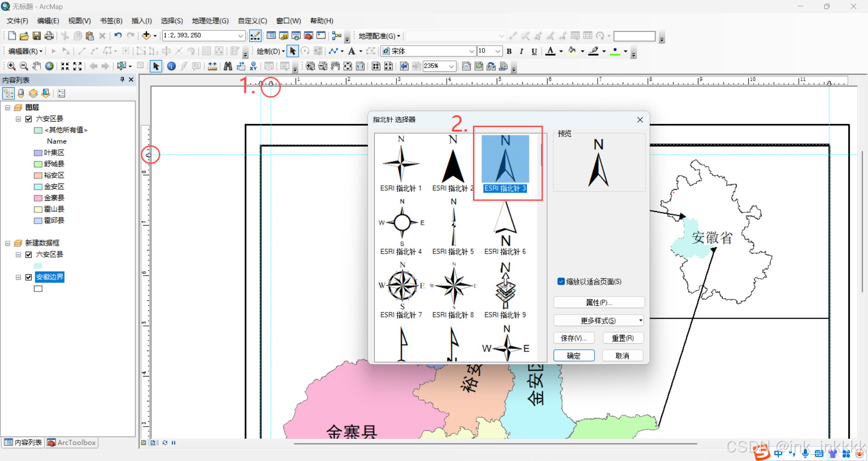Open the map scale dropdown
868x461 pixels.
(241, 36)
